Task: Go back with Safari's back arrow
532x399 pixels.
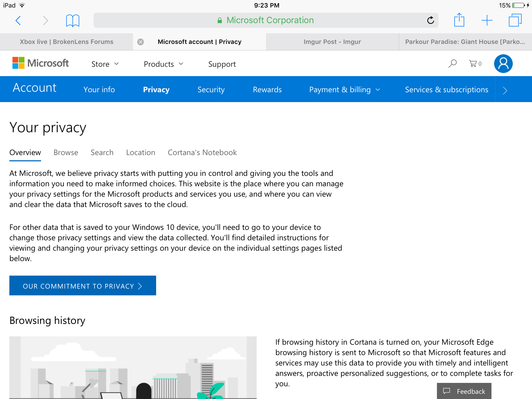Action: click(x=18, y=20)
